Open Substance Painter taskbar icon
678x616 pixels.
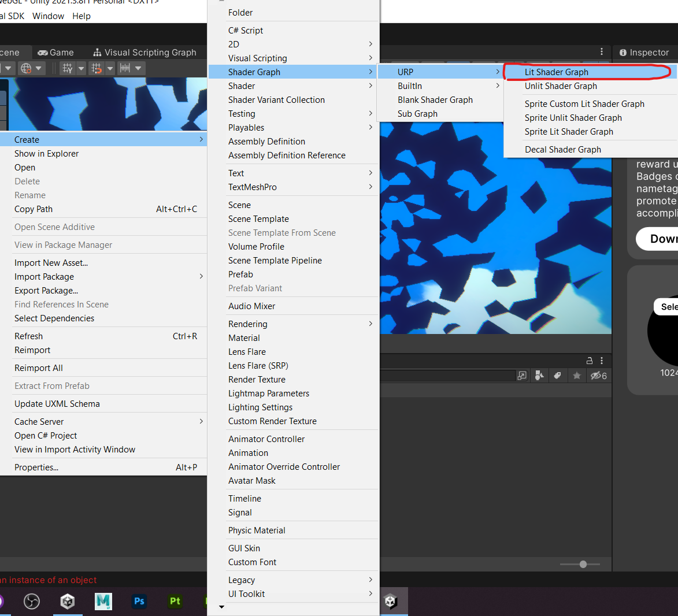(175, 601)
